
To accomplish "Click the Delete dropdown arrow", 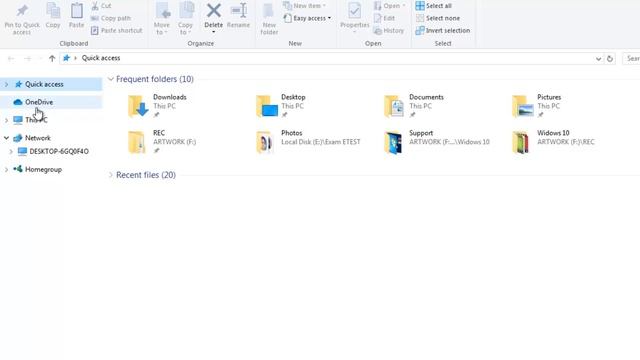I will [x=213, y=32].
